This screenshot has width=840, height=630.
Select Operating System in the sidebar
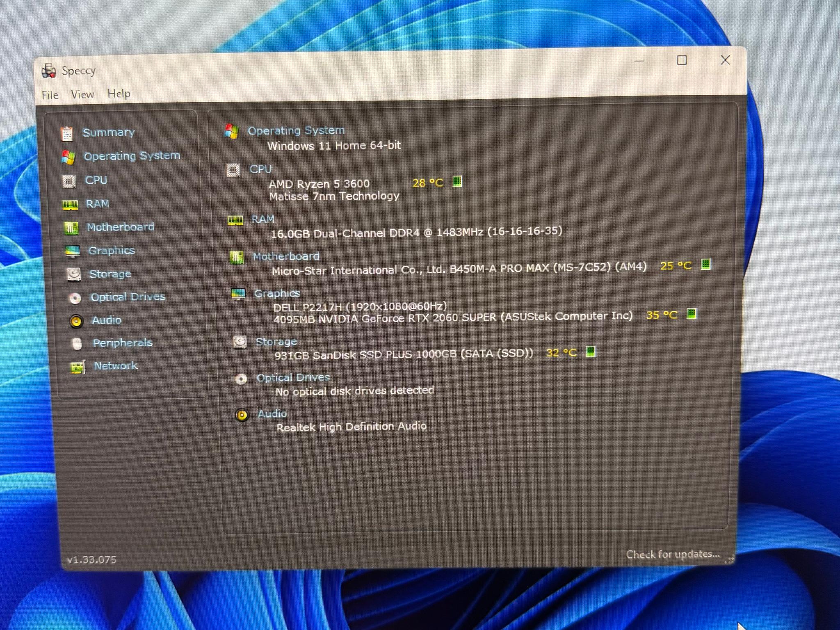[x=132, y=156]
